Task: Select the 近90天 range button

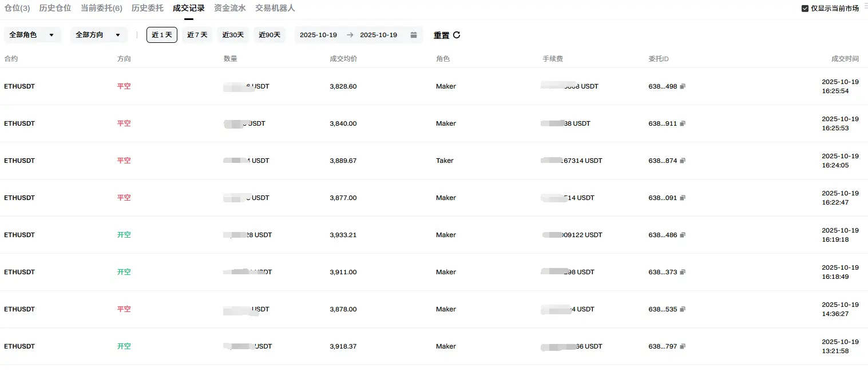Action: [269, 35]
